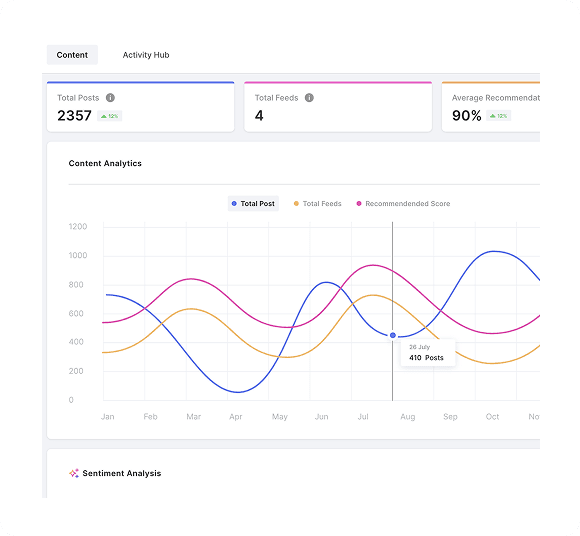Image resolution: width=580 pixels, height=536 pixels.
Task: Click the Mar label on x-axis
Action: pyautogui.click(x=193, y=417)
